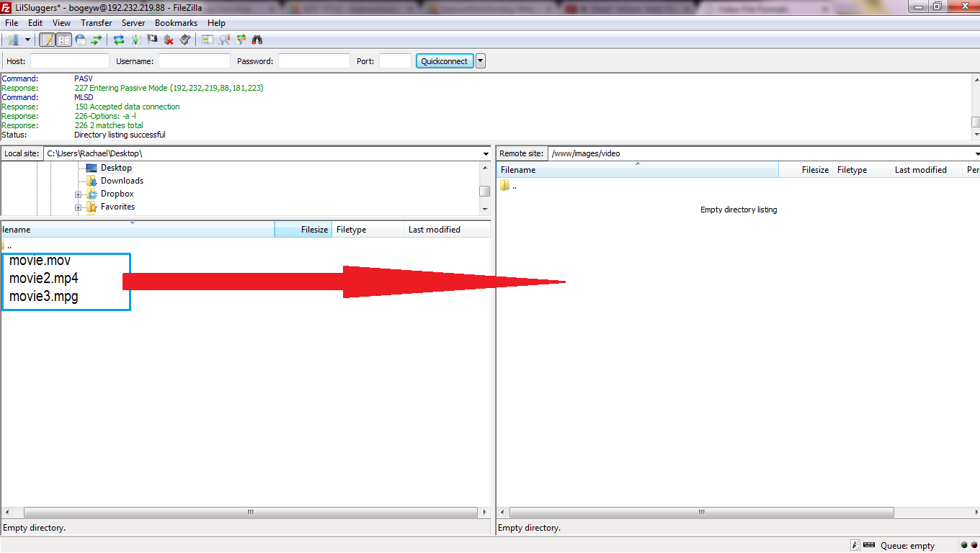Click the Quickconnect button
Screen dimensions: 980x553
(445, 61)
